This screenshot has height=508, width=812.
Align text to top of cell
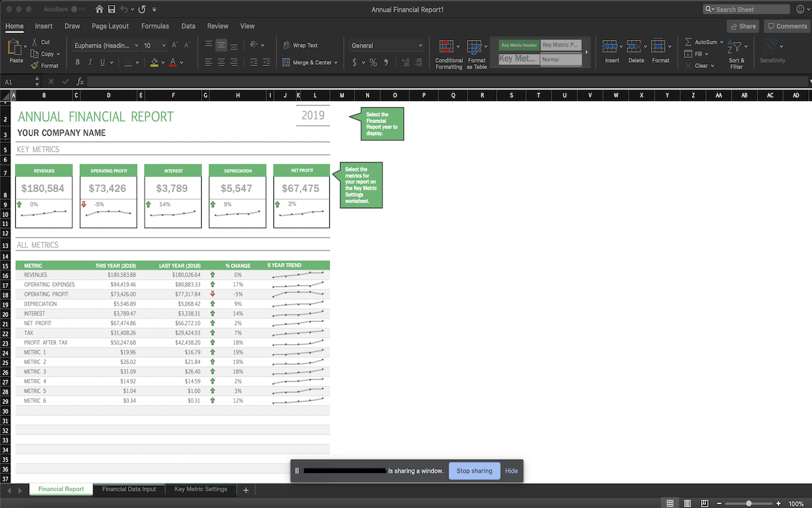pyautogui.click(x=209, y=45)
